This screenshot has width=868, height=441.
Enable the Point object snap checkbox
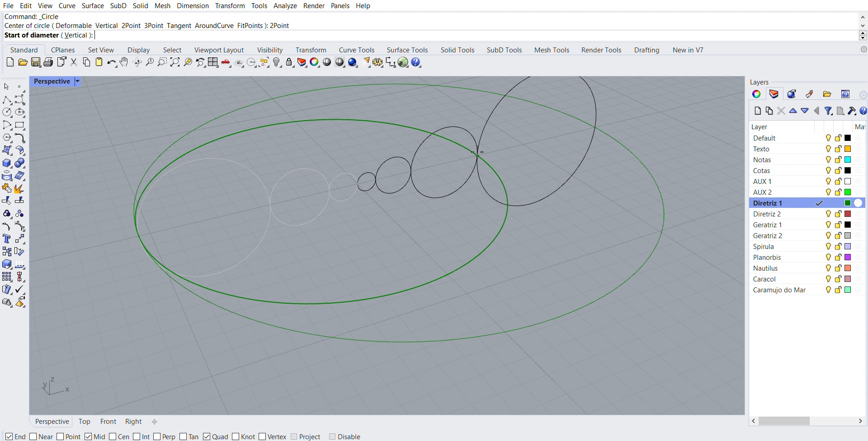click(x=60, y=436)
